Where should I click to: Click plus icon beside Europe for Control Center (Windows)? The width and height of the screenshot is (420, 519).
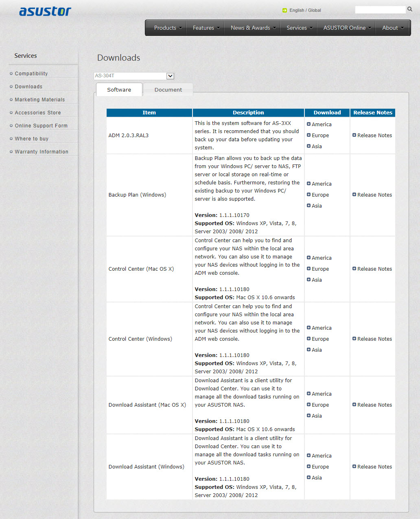(x=308, y=339)
